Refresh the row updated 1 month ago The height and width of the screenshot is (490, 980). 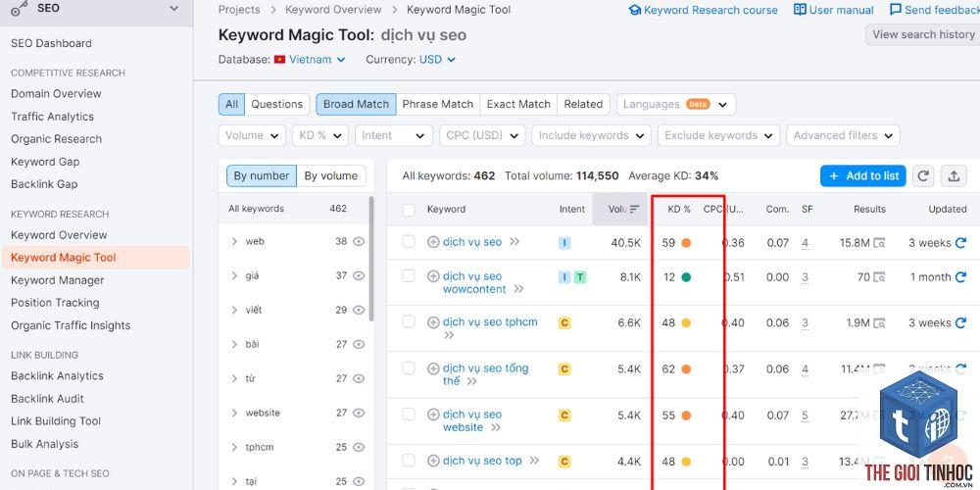pyautogui.click(x=961, y=277)
